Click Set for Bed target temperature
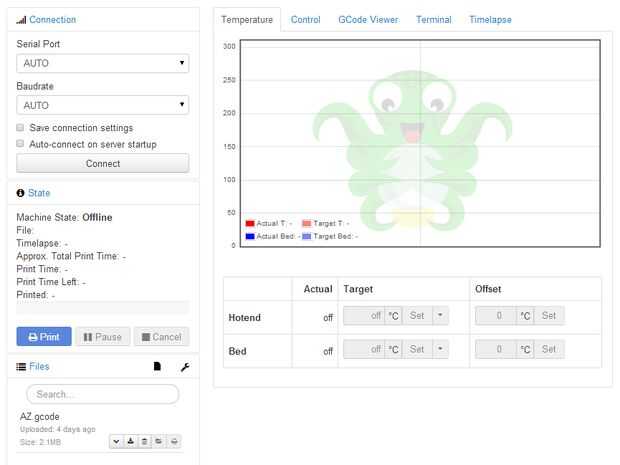This screenshot has height=465, width=620. click(417, 349)
